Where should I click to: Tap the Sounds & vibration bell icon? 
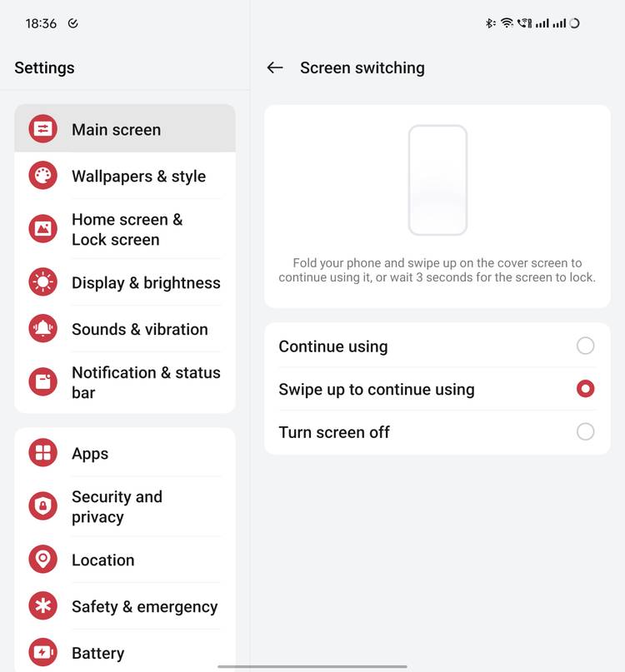point(42,328)
